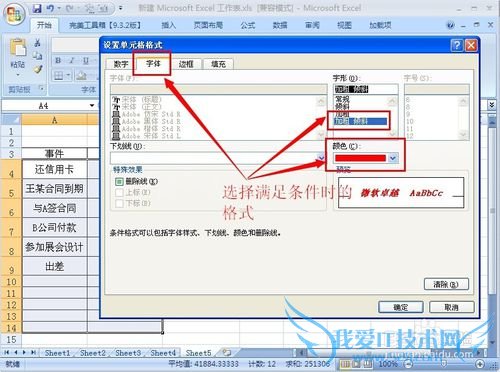Click the Format Painter brush icon
The image size is (500, 372).
pyautogui.click(x=38, y=69)
